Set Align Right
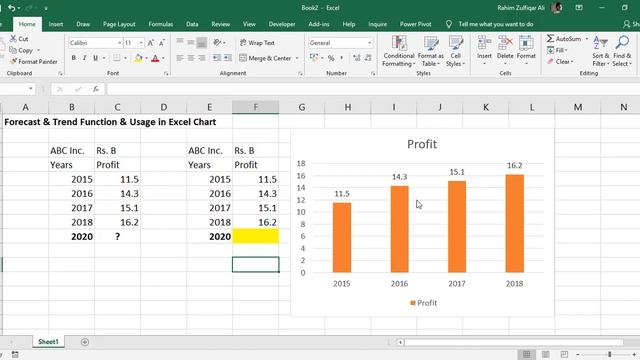 tap(202, 58)
